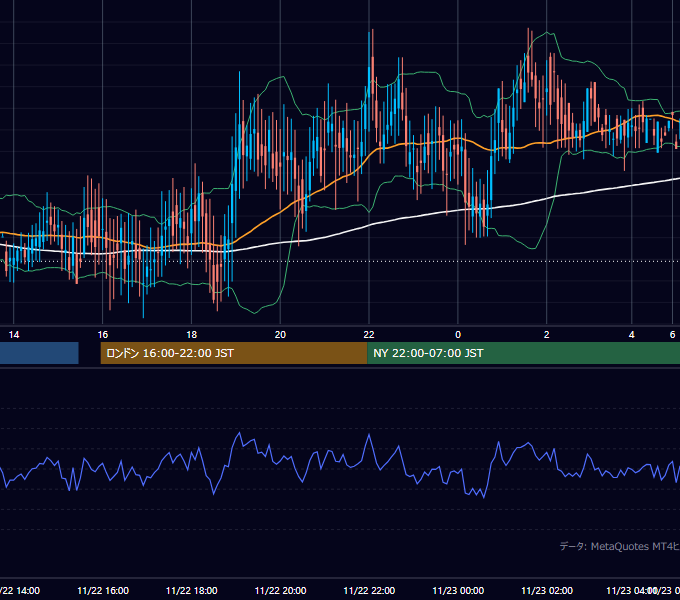Image resolution: width=680 pixels, height=600 pixels.
Task: Click the 6 hour axis label
Action: tap(672, 335)
